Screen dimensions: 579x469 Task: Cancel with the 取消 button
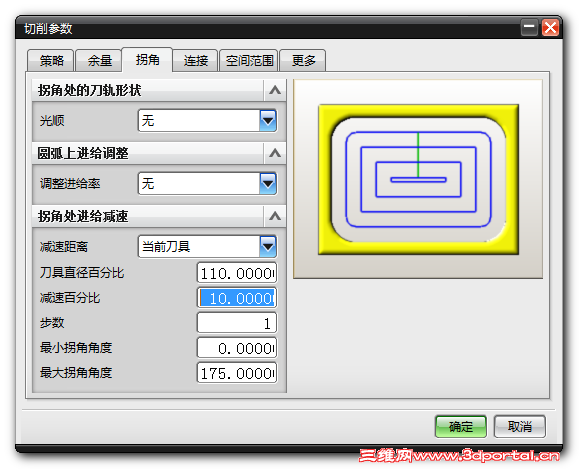(x=519, y=427)
